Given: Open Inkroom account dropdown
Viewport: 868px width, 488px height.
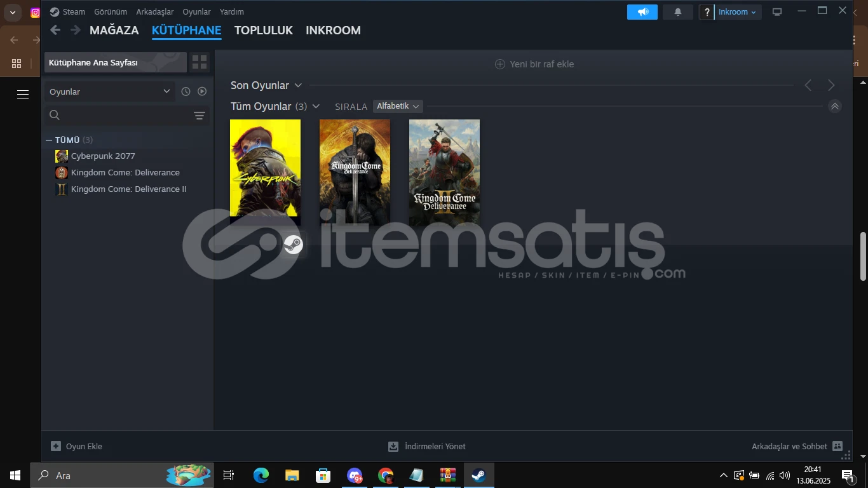Looking at the screenshot, I should pos(738,12).
